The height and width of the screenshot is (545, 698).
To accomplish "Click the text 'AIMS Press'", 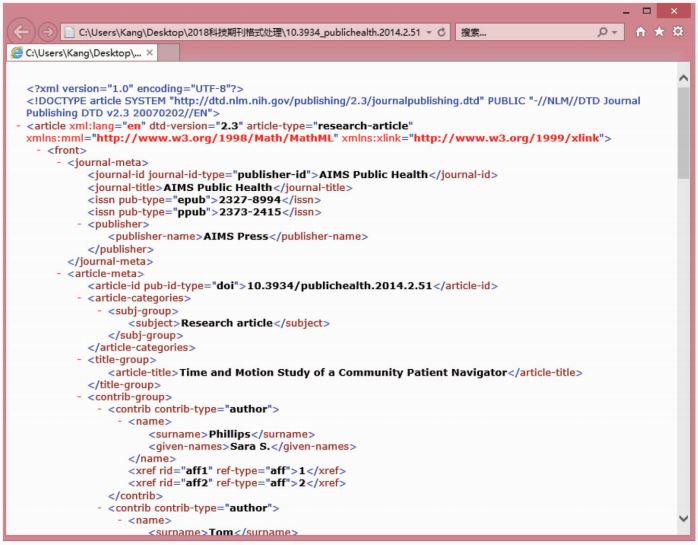I will pos(236,236).
